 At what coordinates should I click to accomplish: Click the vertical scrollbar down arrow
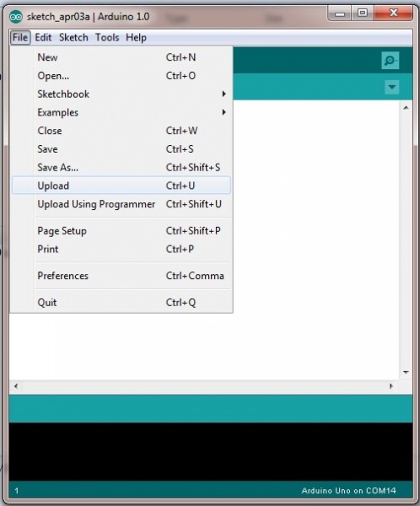(x=406, y=373)
